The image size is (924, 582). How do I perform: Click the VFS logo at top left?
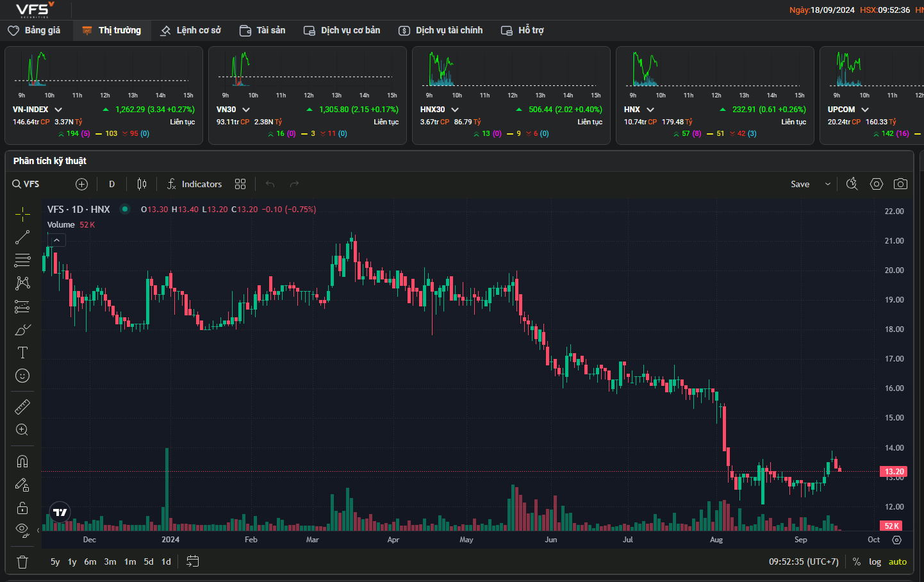tap(35, 9)
